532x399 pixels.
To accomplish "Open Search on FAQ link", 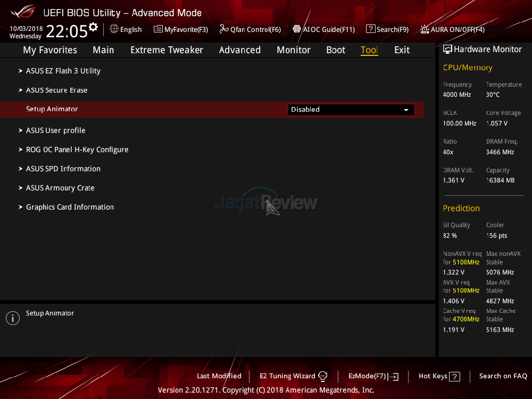I will click(503, 376).
